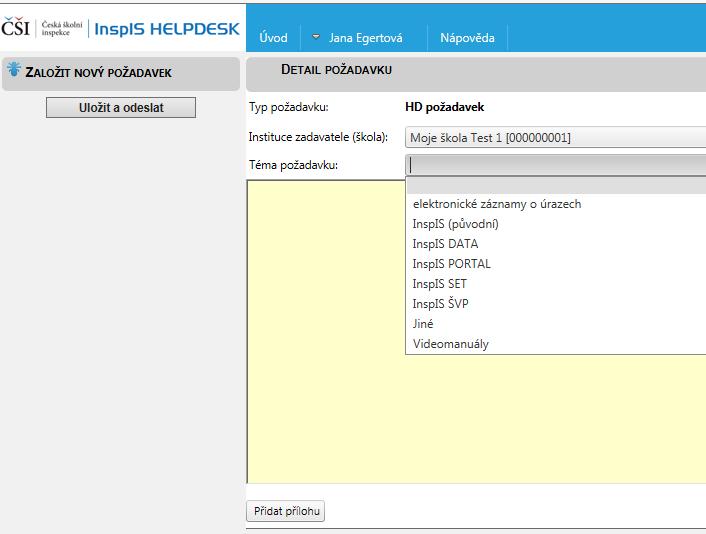
Task: Expand the arrow before Jana Egertová
Action: [316, 36]
